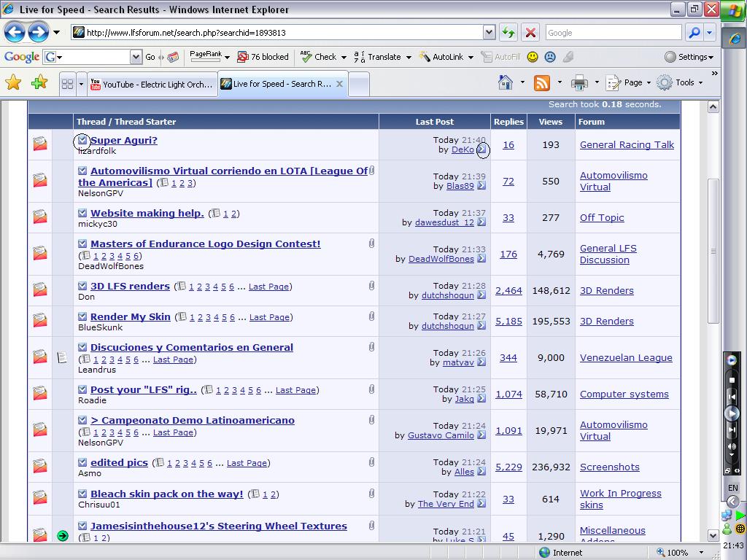This screenshot has width=747, height=560.
Task: Click the browser Back arrow button
Action: pyautogui.click(x=15, y=32)
